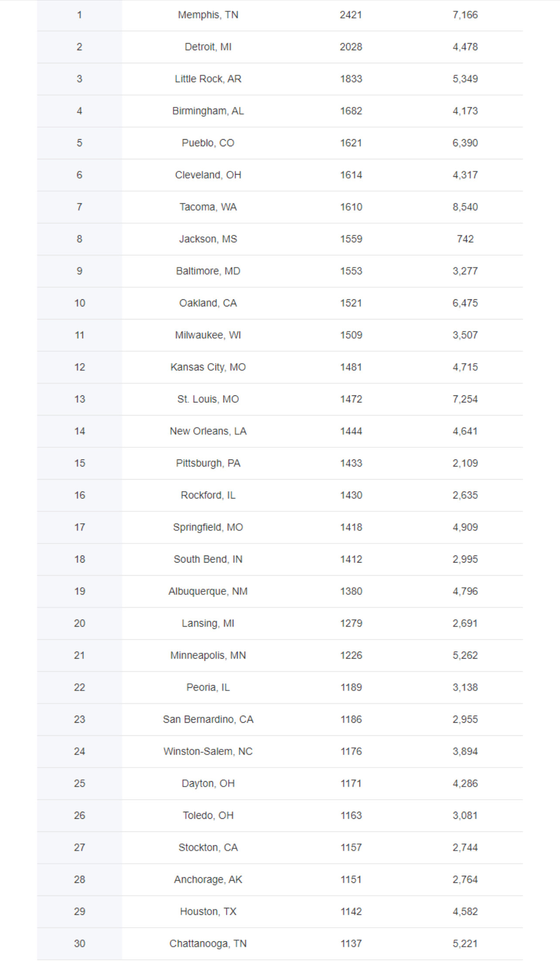Select rank number 6 cell
The image size is (560, 961).
(79, 175)
